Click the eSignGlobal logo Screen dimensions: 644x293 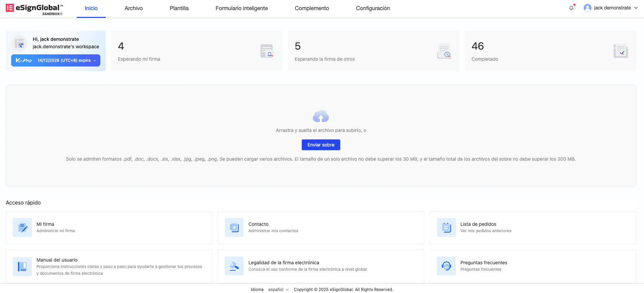point(34,9)
